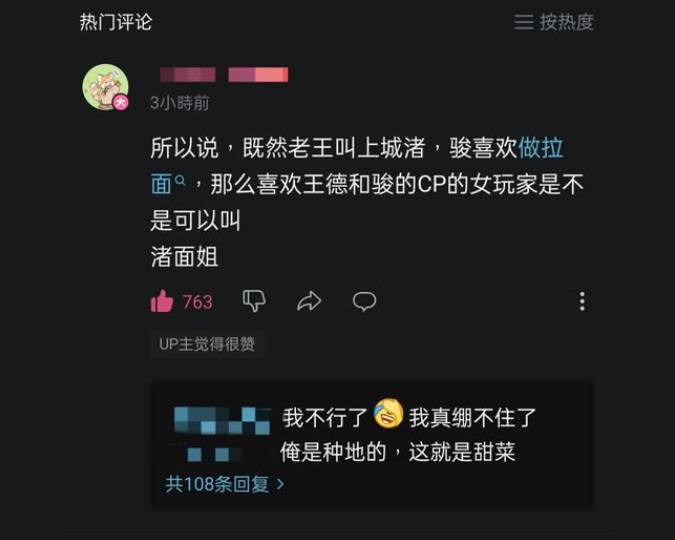Viewport: 675px width, 540px height.
Task: Tap the pink badge on the avatar
Action: [x=121, y=102]
